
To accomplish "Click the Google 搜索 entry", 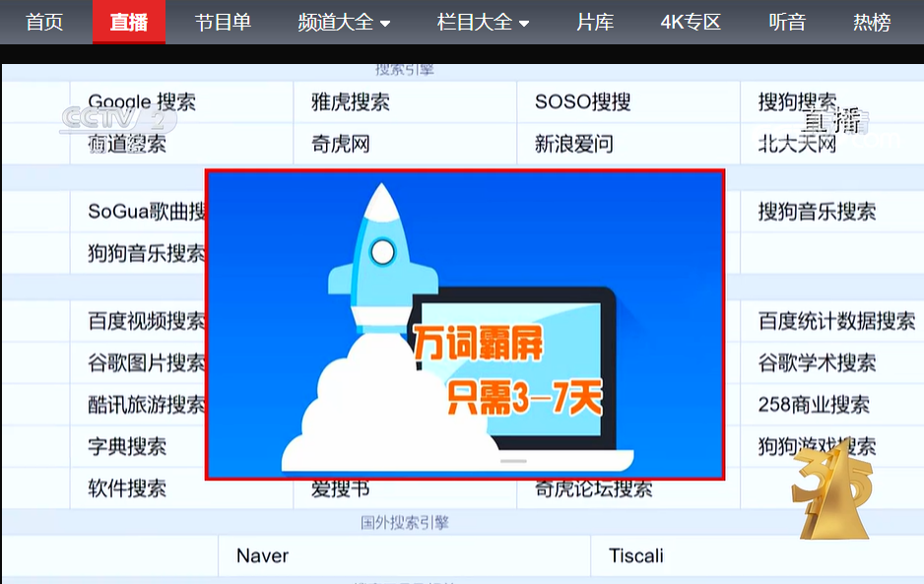I will 142,102.
